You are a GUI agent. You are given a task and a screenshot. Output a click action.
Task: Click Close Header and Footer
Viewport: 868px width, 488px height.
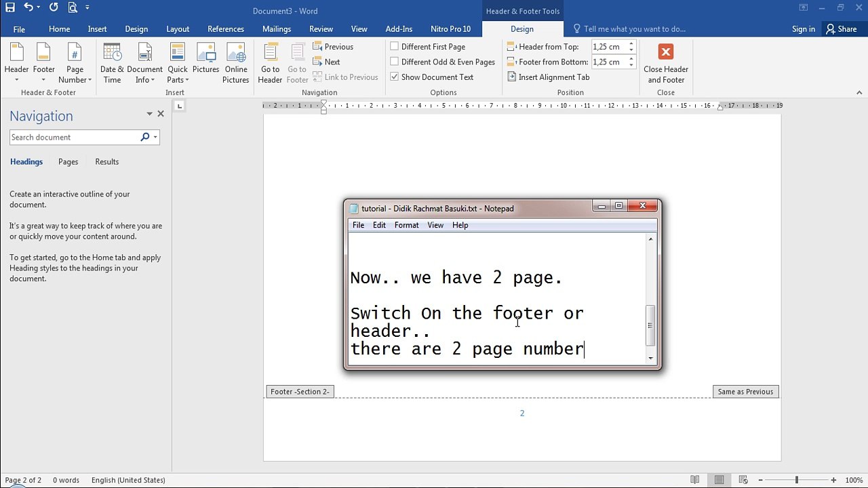666,63
